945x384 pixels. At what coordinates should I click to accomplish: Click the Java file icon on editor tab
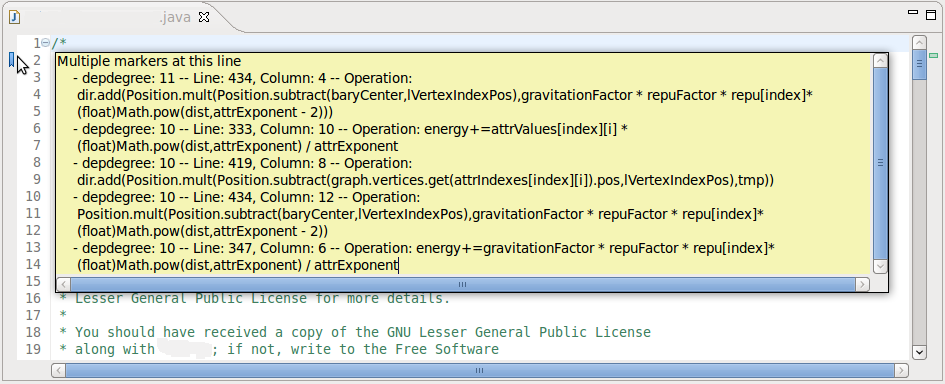(14, 17)
